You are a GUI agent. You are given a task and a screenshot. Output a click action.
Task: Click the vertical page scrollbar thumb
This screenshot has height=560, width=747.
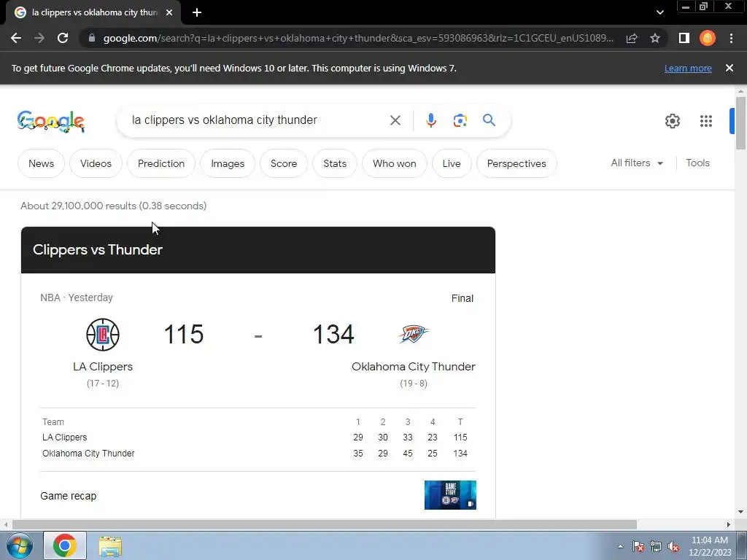(x=740, y=122)
